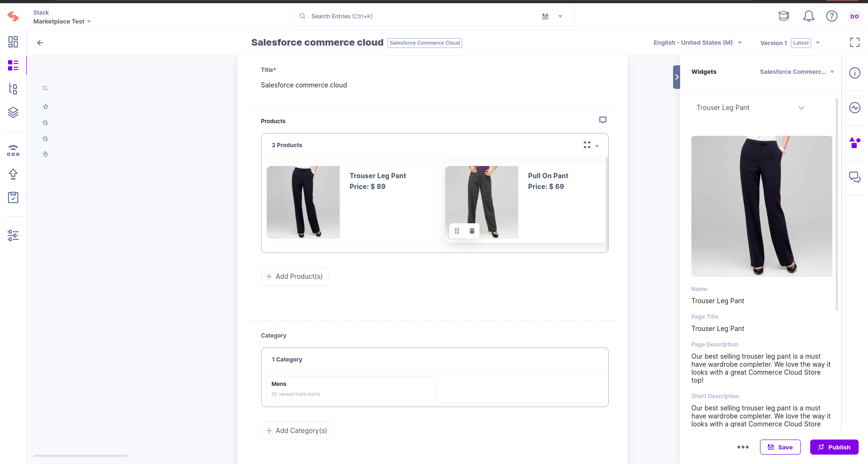Click the widget panel vertical scrollbar

[x=837, y=204]
